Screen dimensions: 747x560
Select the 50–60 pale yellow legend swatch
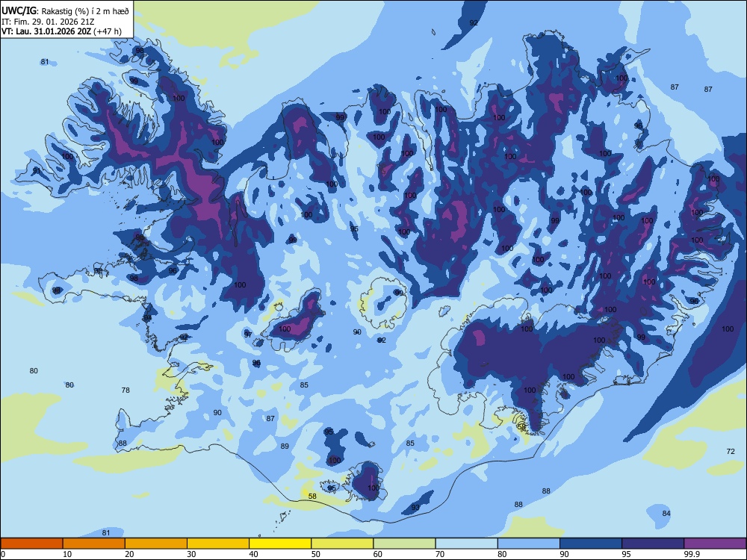point(342,544)
